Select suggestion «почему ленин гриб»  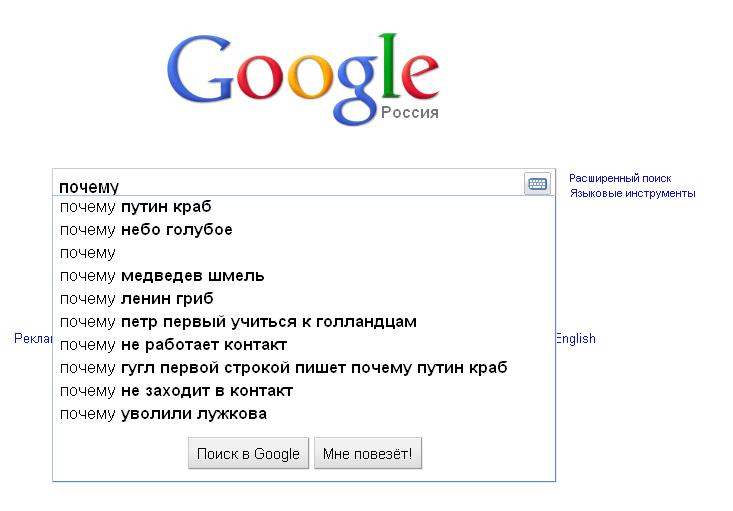click(137, 299)
